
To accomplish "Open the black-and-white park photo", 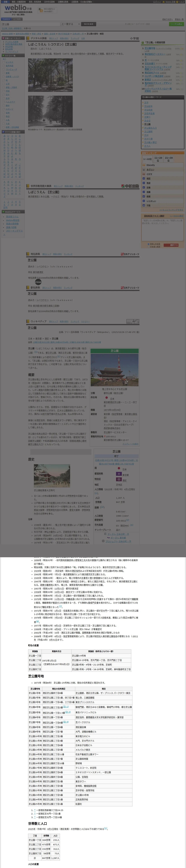I will [x=50, y=111].
